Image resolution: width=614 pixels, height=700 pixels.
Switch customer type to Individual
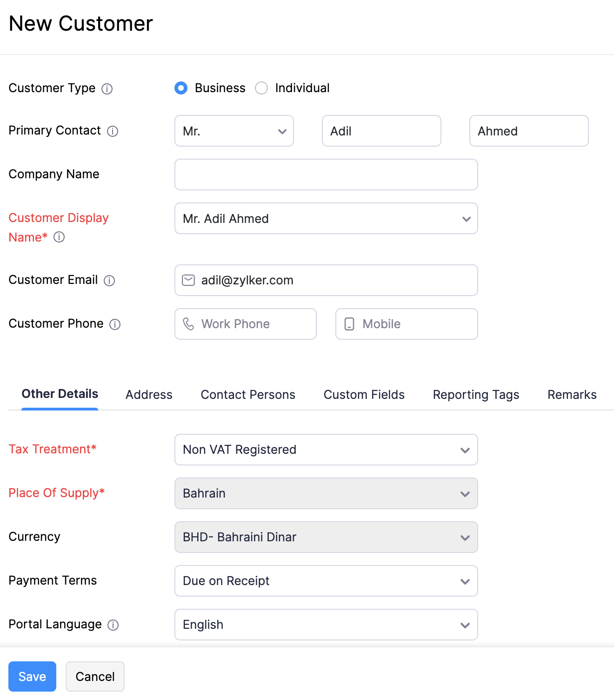point(261,88)
